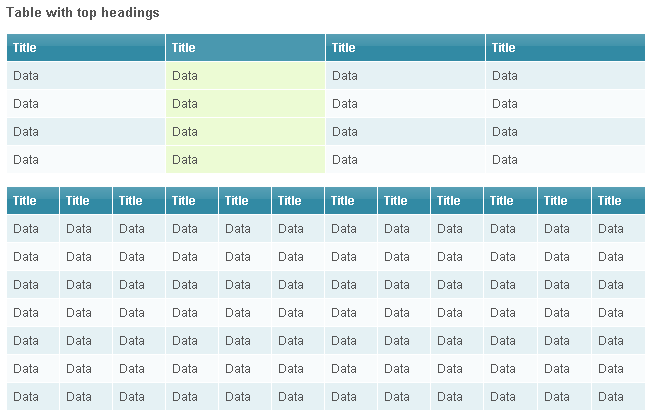The height and width of the screenshot is (420, 649).
Task: Select bottom table's first row, last column Data
Action: (610, 228)
